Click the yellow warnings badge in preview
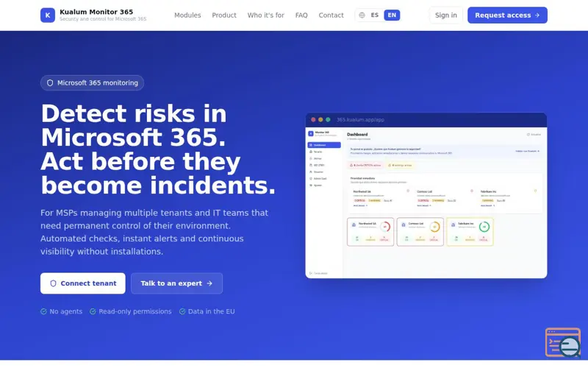 (400, 165)
